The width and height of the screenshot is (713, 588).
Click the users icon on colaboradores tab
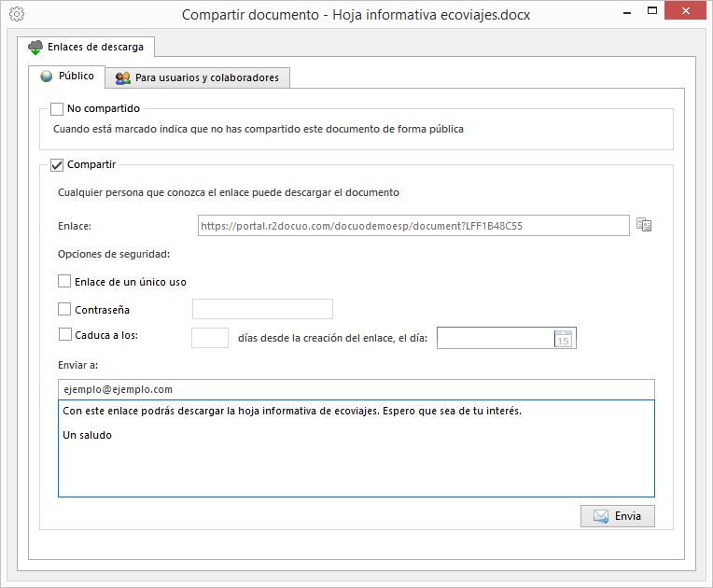[x=123, y=77]
